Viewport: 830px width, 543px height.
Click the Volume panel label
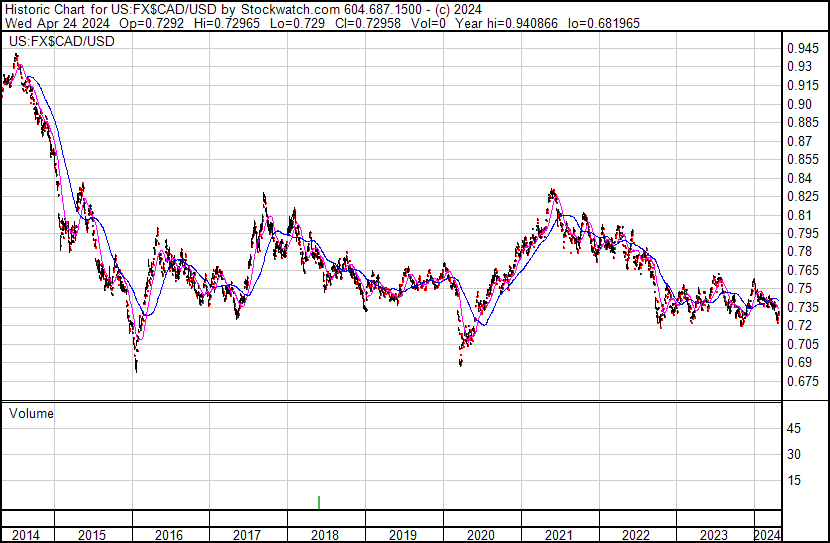pos(31,412)
